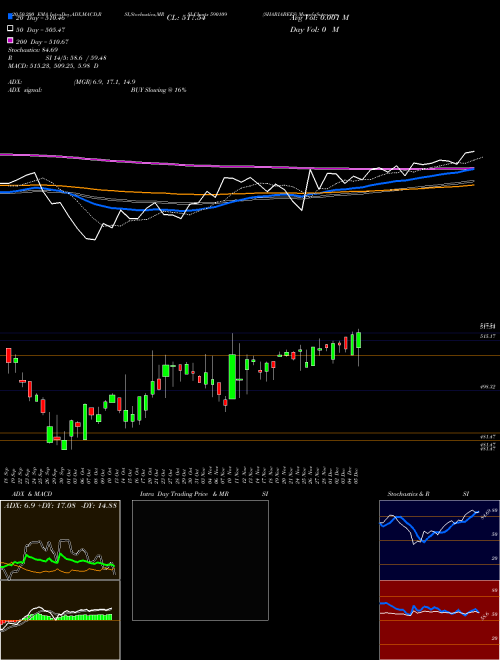The height and width of the screenshot is (660, 500).
Task: Click the 'CL: 517.54' closing price label
Action: [186, 18]
